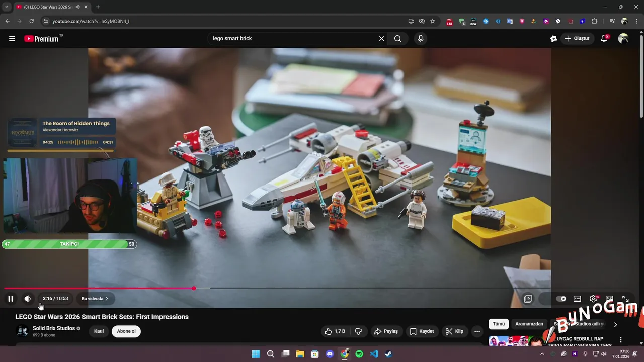Select the Aramanızdan filter chip
The height and width of the screenshot is (362, 644).
coord(529,324)
